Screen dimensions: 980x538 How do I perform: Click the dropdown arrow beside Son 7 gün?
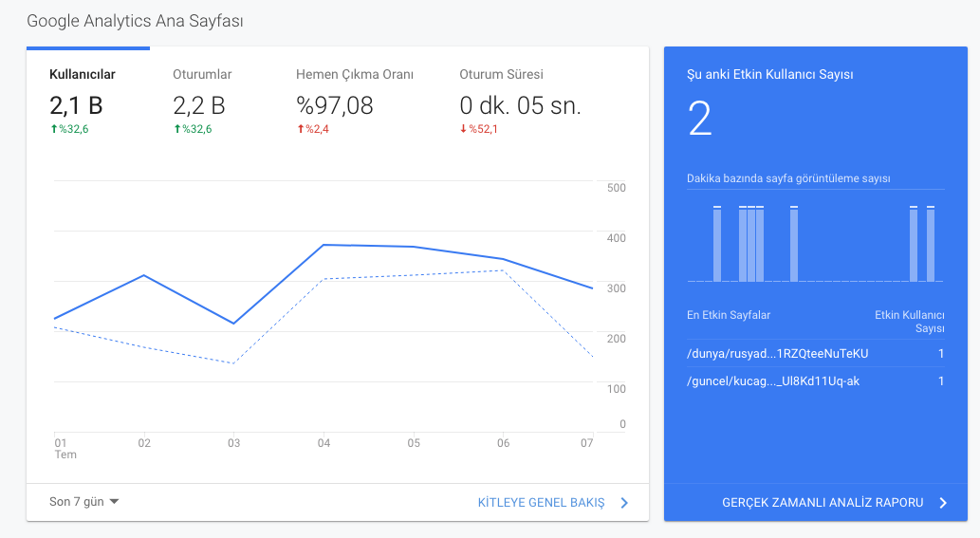pyautogui.click(x=114, y=502)
